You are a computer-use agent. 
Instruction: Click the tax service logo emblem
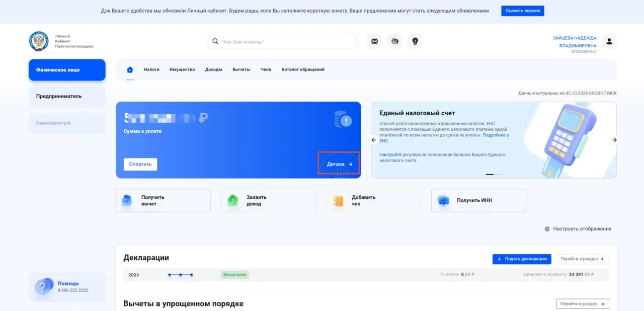pyautogui.click(x=39, y=41)
